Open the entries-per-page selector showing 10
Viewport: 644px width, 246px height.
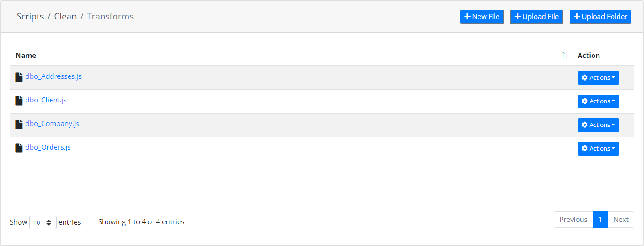pos(43,222)
